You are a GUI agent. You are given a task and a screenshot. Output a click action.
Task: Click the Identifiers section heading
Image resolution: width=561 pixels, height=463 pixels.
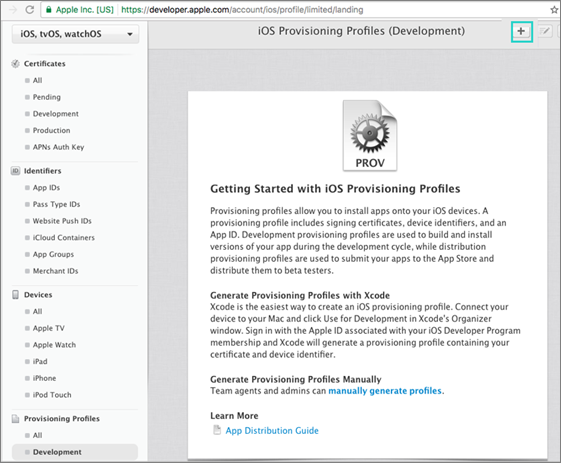point(43,171)
